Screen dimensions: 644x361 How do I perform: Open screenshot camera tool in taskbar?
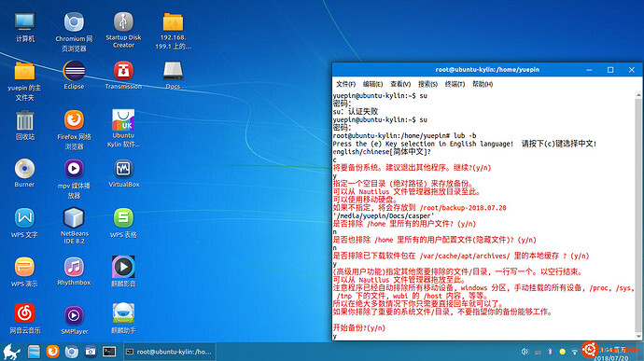(x=91, y=352)
